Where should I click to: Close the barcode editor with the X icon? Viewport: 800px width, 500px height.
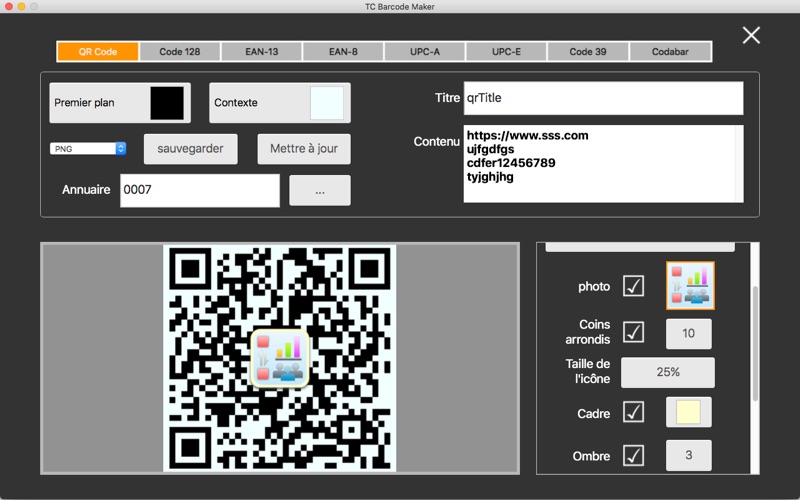[751, 35]
